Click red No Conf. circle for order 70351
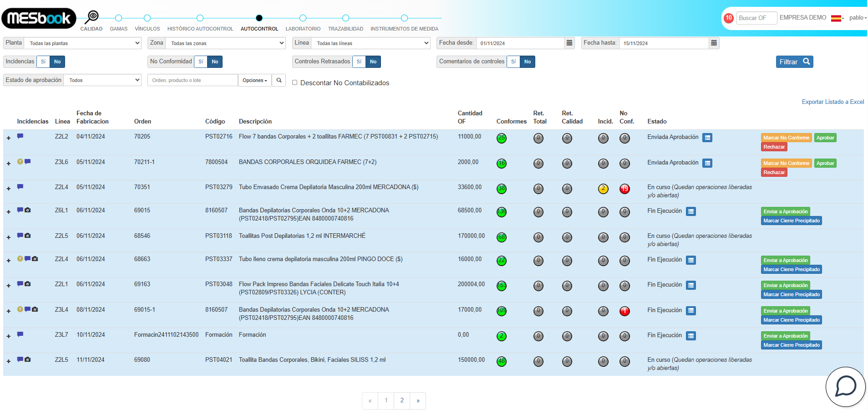 click(x=624, y=189)
